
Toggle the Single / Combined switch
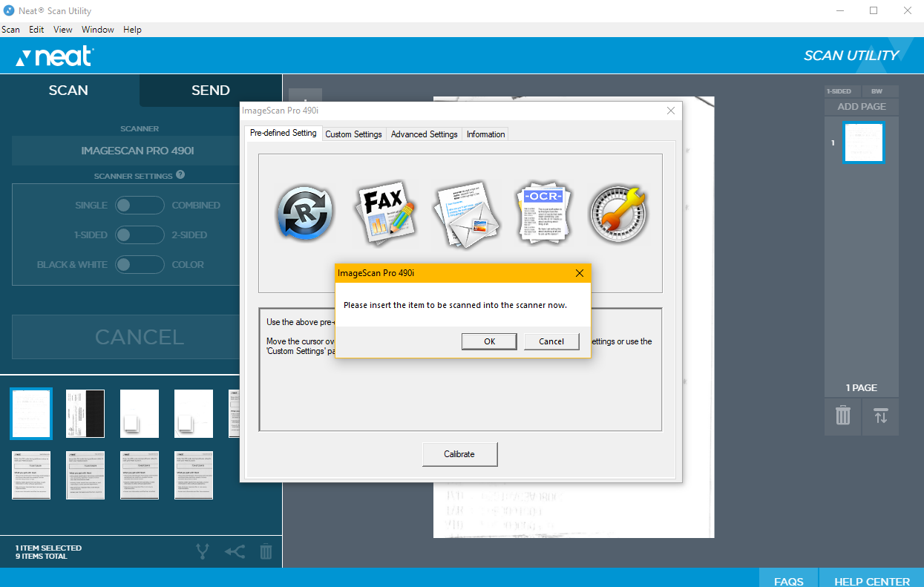(140, 205)
